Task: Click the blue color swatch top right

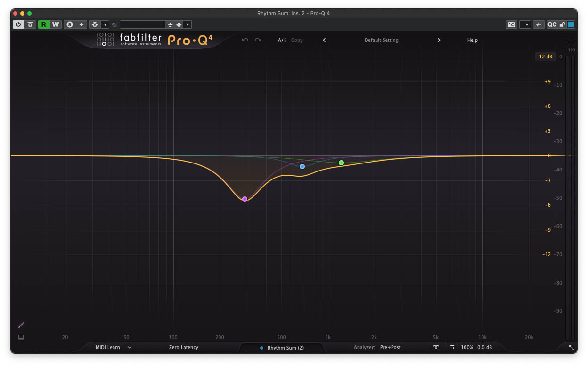Action: pos(571,24)
